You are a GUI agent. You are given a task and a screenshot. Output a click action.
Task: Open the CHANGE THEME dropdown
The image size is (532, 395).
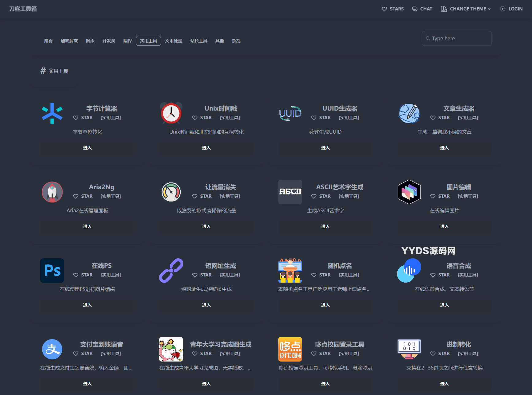466,9
